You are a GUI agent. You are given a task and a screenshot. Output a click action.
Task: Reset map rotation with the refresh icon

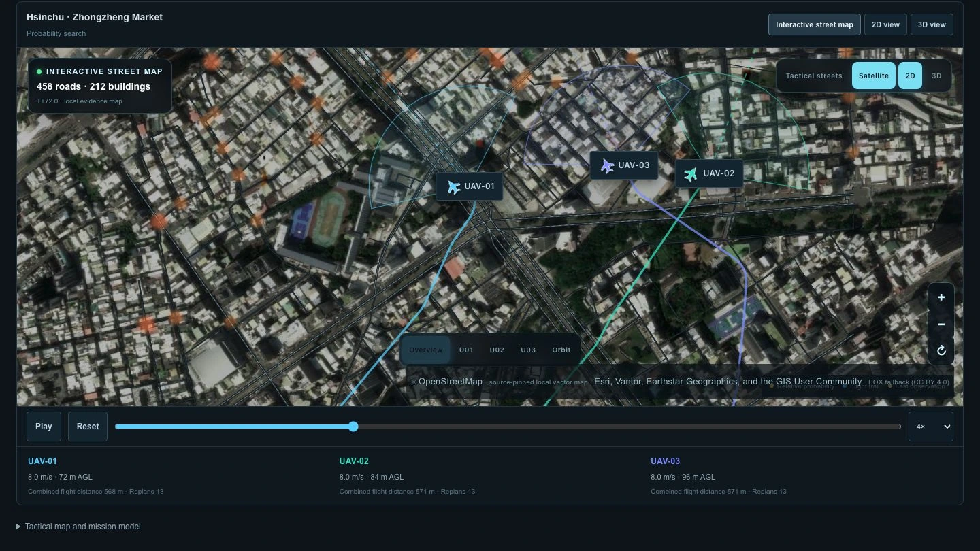click(x=941, y=350)
